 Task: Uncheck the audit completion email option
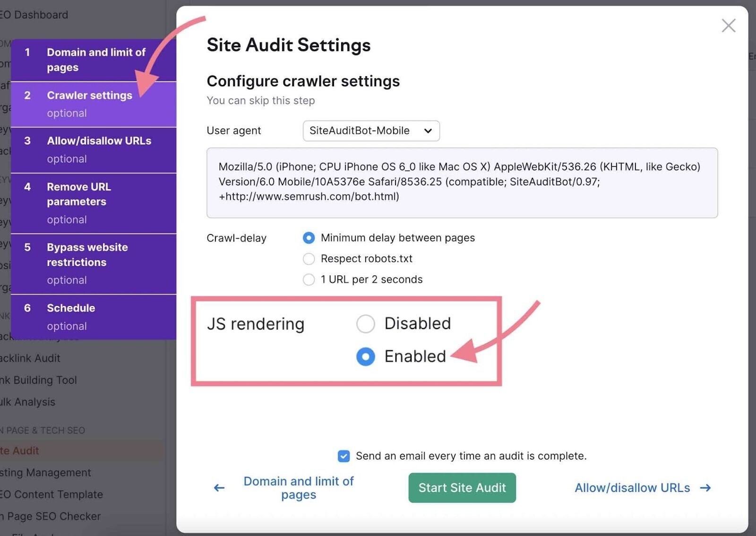coord(343,456)
